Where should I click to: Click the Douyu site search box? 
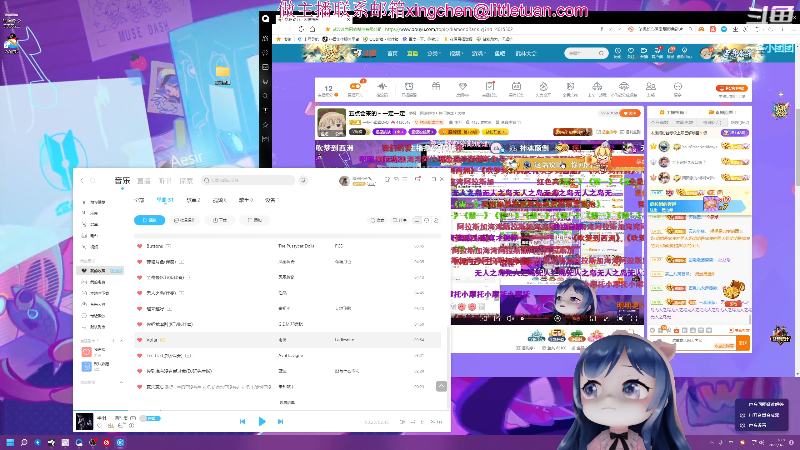pyautogui.click(x=586, y=53)
